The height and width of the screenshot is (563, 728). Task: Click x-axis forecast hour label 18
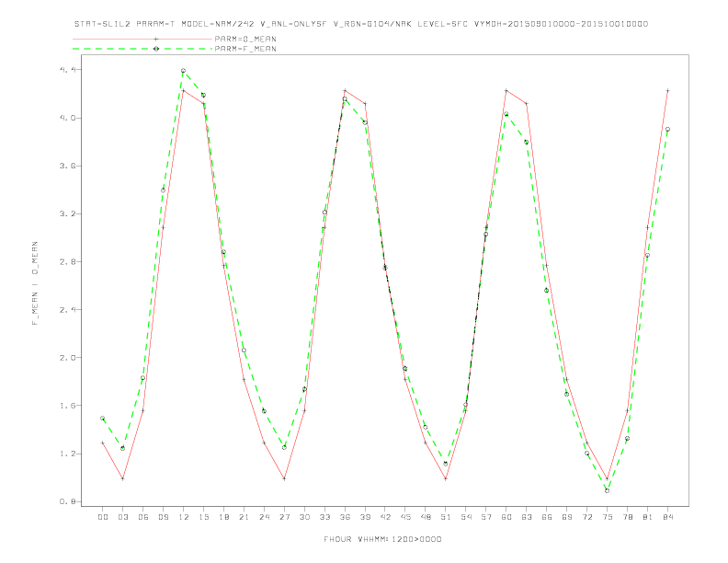point(223,517)
